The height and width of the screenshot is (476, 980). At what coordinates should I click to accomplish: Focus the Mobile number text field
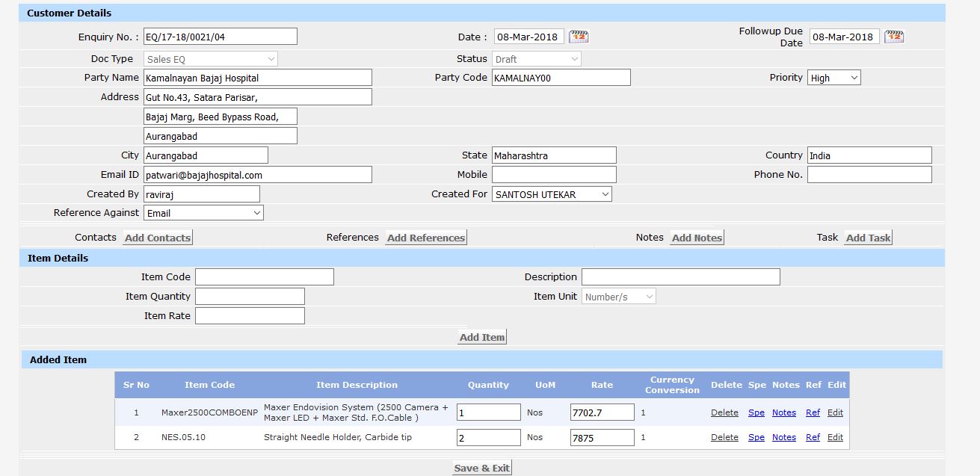[554, 175]
